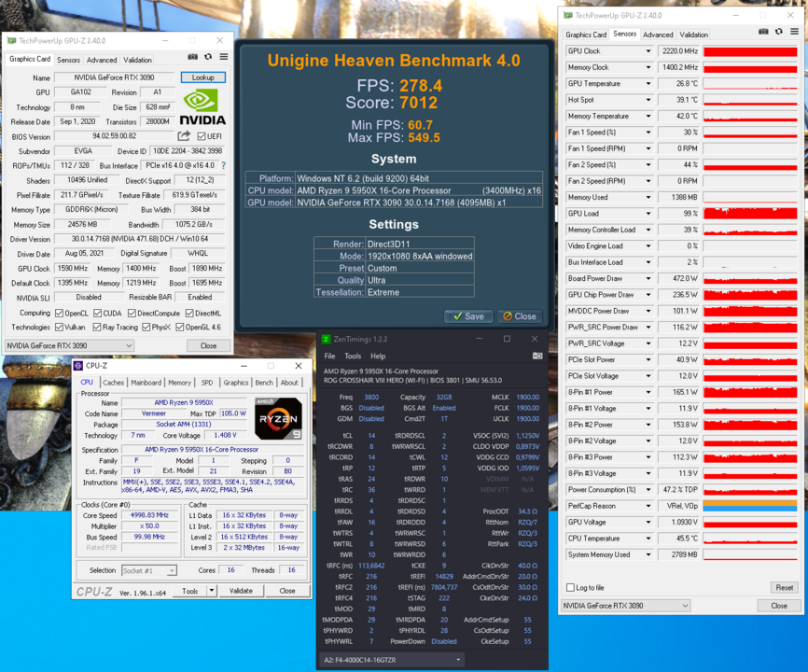
Task: Toggle the CUDA checkbox
Action: 97,314
